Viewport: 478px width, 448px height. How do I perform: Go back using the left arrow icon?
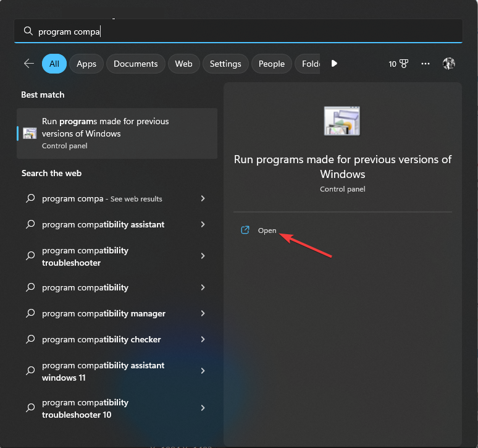coord(29,64)
